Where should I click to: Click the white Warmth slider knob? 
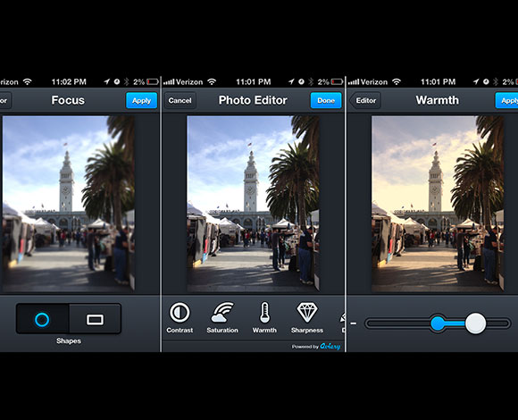tap(475, 323)
